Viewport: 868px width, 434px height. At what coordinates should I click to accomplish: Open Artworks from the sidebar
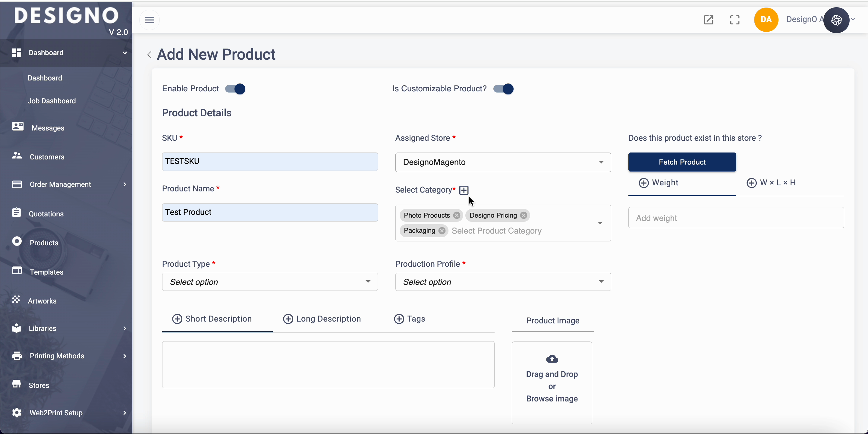pyautogui.click(x=42, y=301)
